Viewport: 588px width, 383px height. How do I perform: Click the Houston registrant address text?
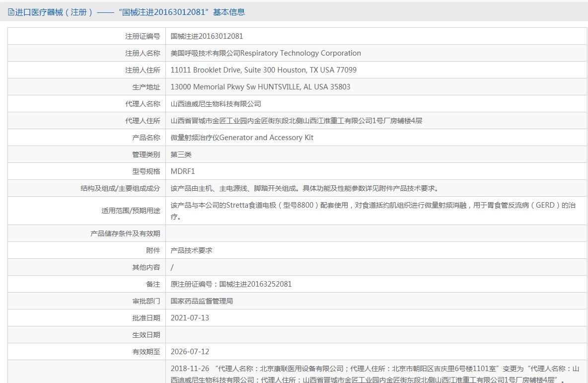coord(263,70)
